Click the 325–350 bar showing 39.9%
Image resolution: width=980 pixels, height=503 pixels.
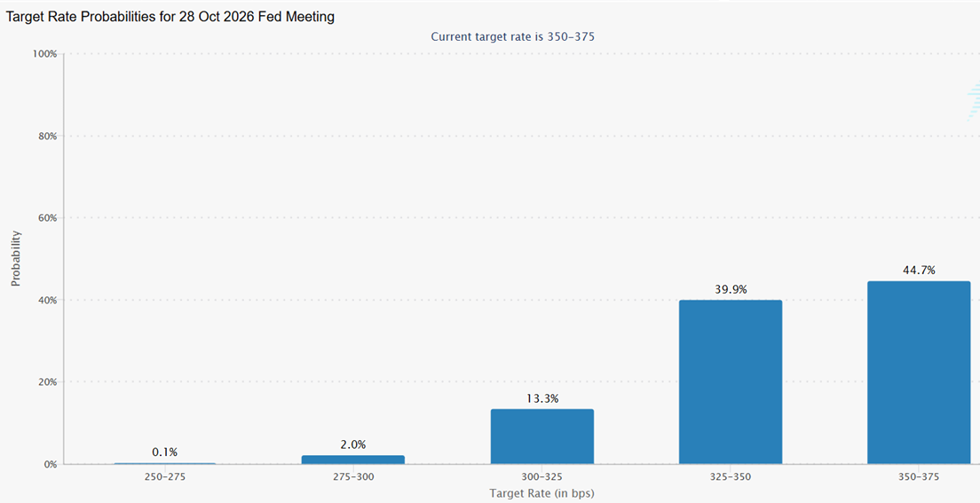730,381
